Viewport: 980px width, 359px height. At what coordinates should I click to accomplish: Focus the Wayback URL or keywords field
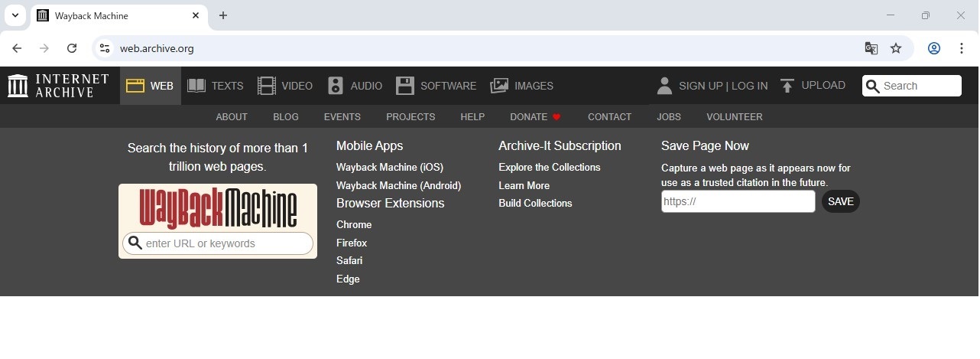226,243
